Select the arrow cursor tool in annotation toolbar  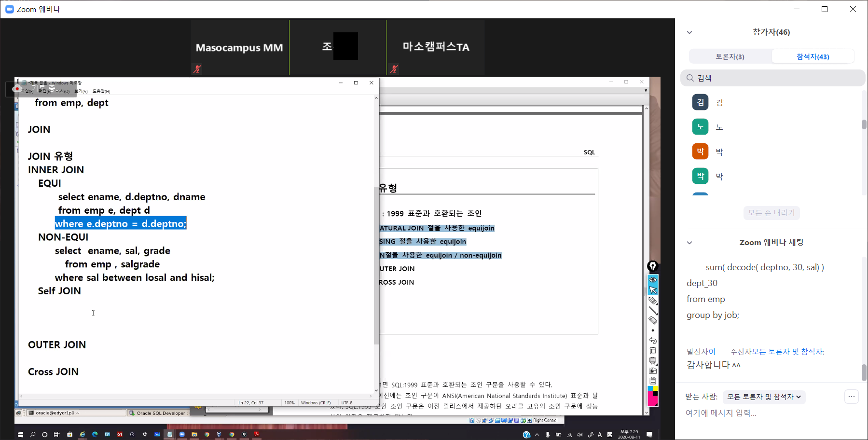(653, 290)
